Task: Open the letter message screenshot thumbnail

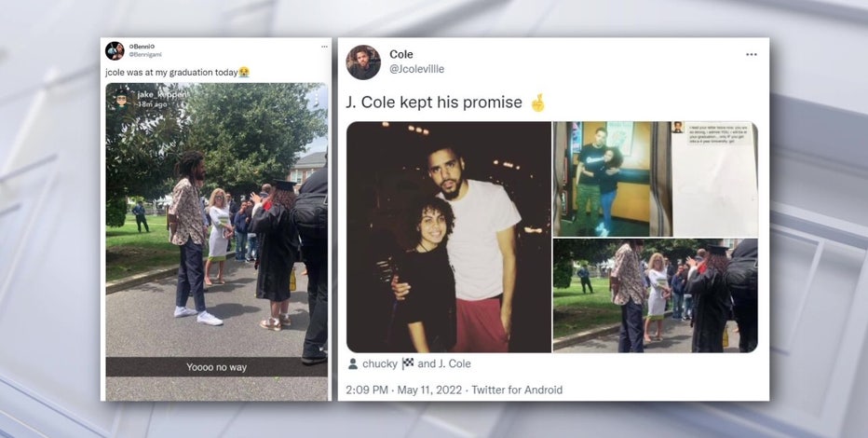Action: [x=714, y=179]
